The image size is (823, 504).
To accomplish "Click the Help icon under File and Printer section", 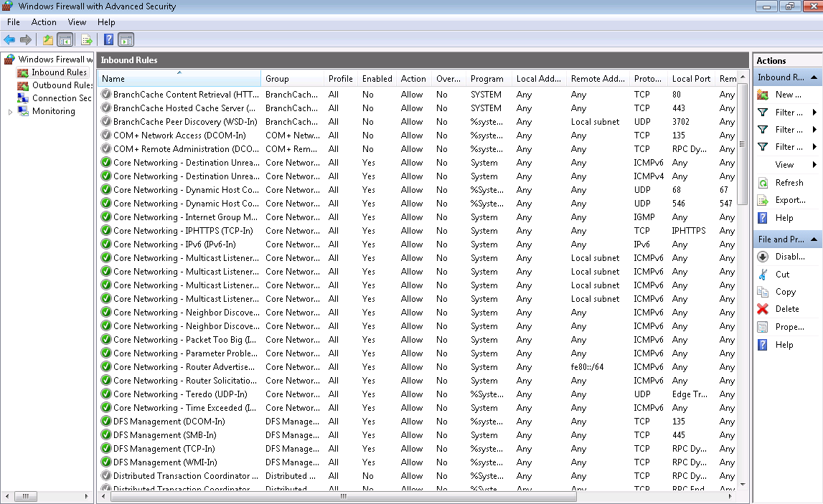I will point(763,345).
